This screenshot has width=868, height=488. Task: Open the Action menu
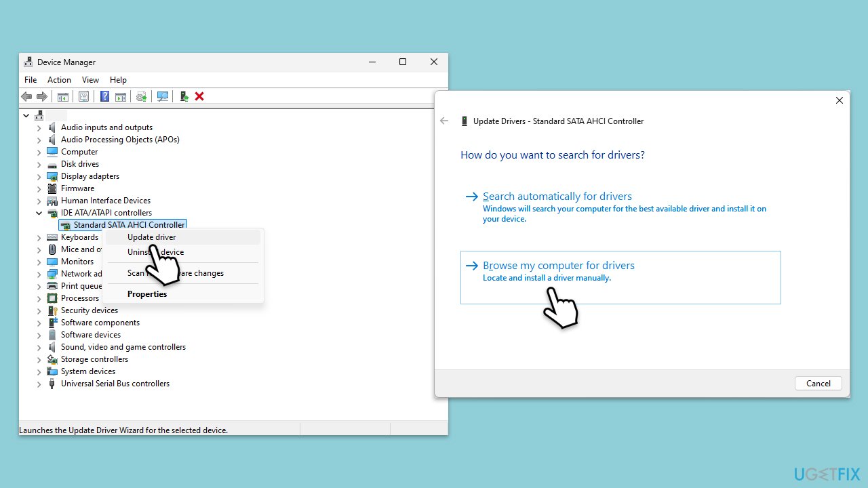click(59, 80)
